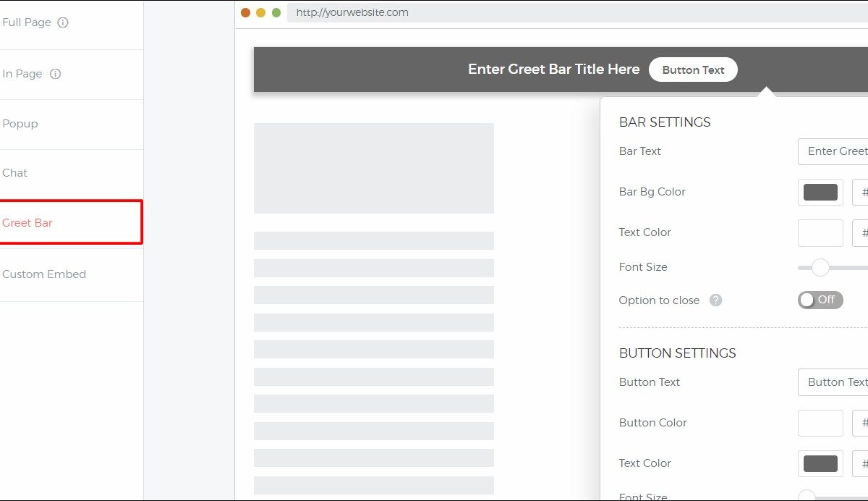
Task: Open the Bar Bg Color swatch
Action: [820, 192]
